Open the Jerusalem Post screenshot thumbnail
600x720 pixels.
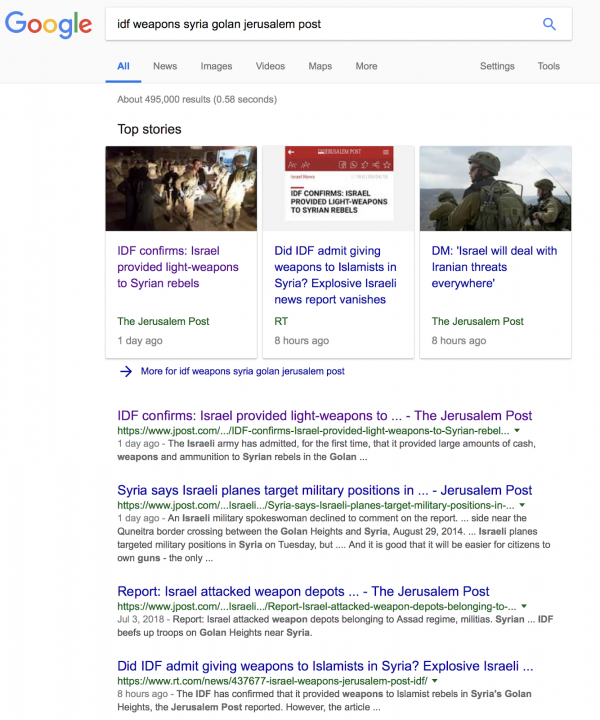pos(338,188)
